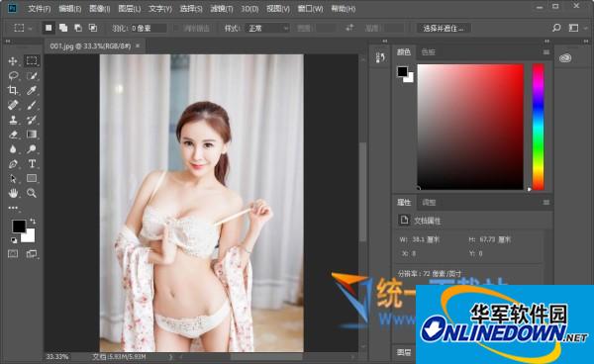Close the 001.jpg document tab
This screenshot has width=594, height=364.
[x=138, y=45]
